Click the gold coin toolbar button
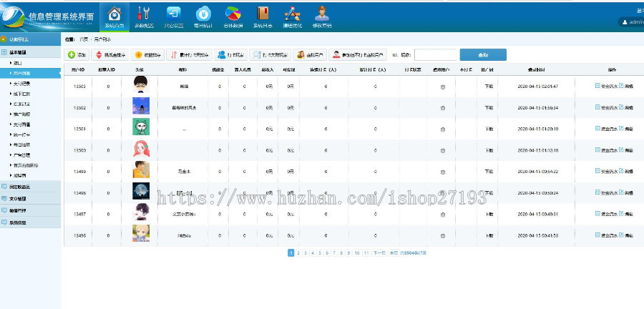Image resolution: width=644 pixels, height=309 pixels. [147, 55]
